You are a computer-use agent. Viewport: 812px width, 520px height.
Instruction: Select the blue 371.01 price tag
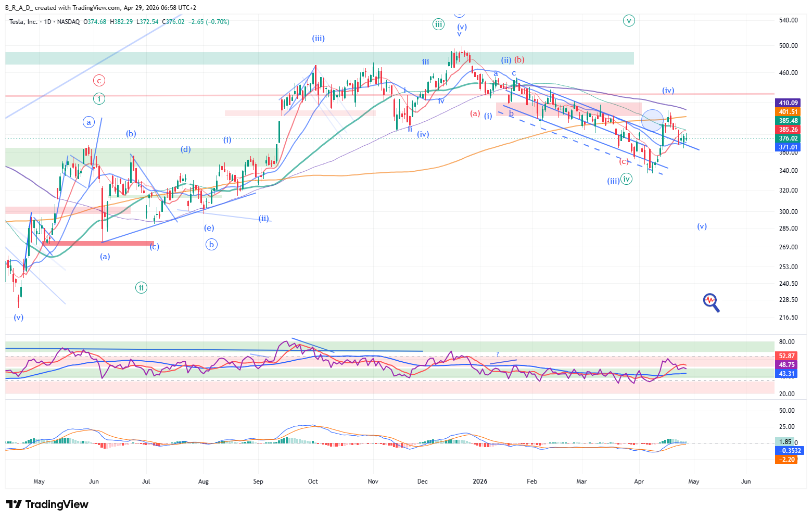(788, 147)
